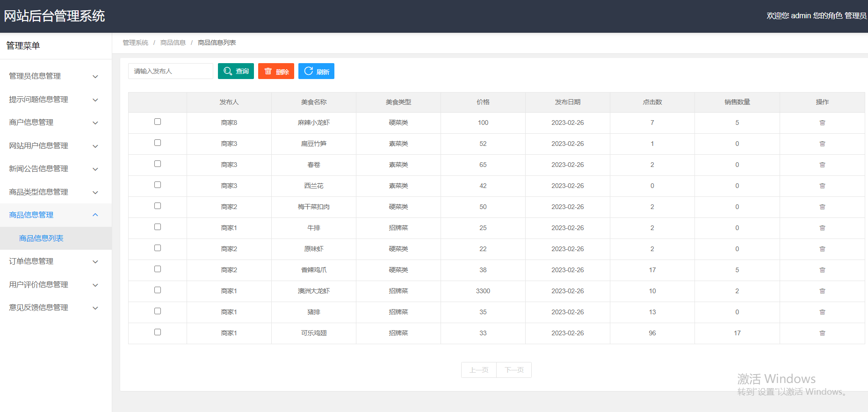
Task: Click the 点击数 column header
Action: pyautogui.click(x=652, y=102)
